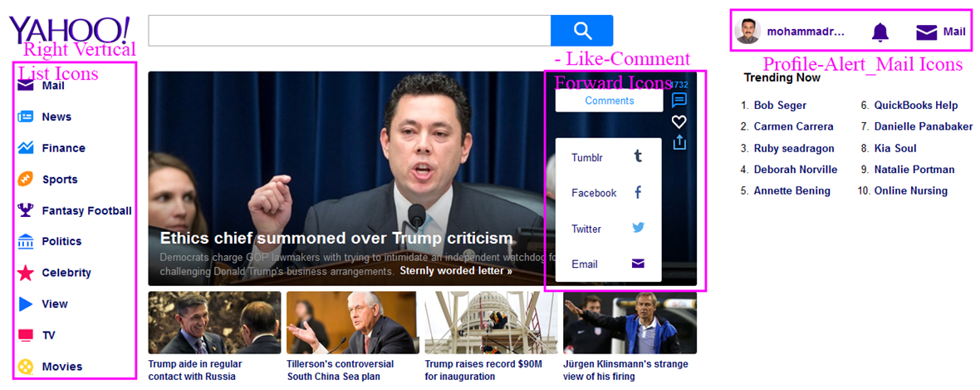This screenshot has width=980, height=390.
Task: Click the Celebrity star icon
Action: click(x=26, y=273)
